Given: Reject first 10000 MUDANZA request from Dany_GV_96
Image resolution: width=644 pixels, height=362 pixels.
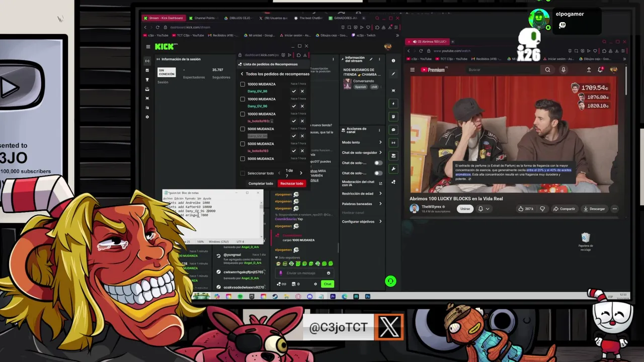Looking at the screenshot, I should [302, 91].
